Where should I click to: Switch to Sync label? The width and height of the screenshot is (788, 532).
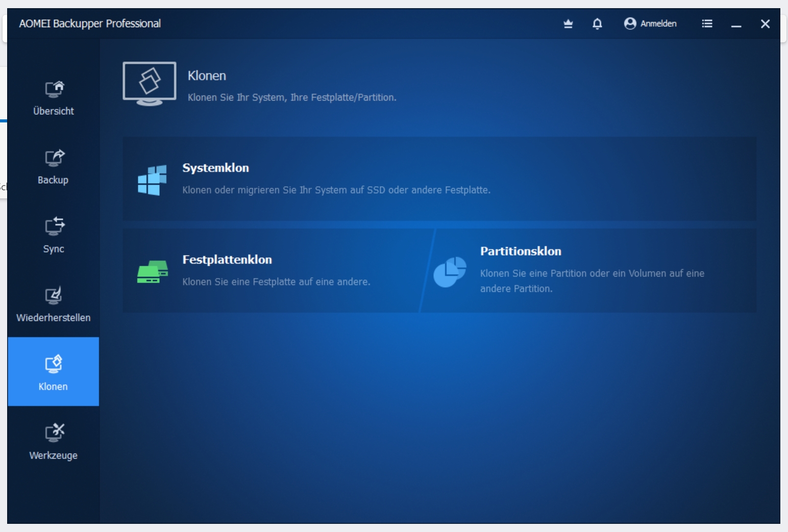[x=54, y=249]
